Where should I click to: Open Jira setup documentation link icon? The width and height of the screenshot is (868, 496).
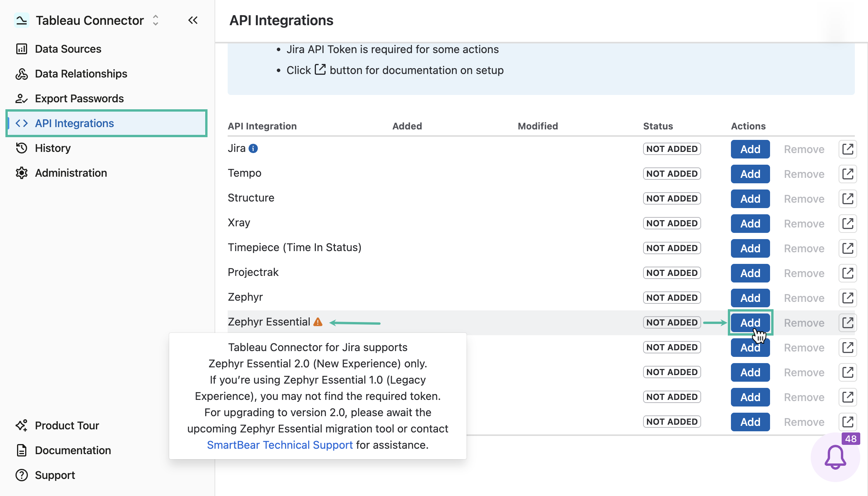(848, 149)
